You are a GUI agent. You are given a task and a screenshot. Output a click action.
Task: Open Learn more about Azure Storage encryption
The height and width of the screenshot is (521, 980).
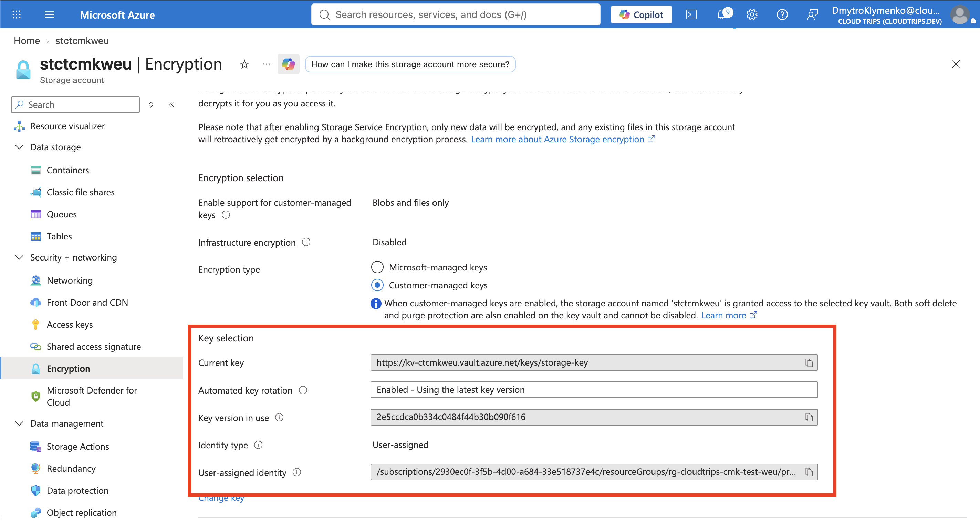coord(563,139)
